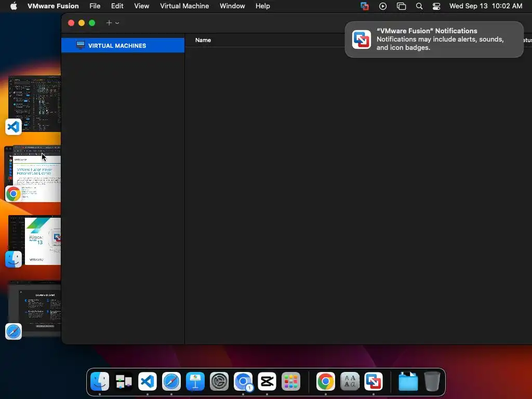
Task: Open Visual Studio Code from the Dock
Action: click(148, 381)
